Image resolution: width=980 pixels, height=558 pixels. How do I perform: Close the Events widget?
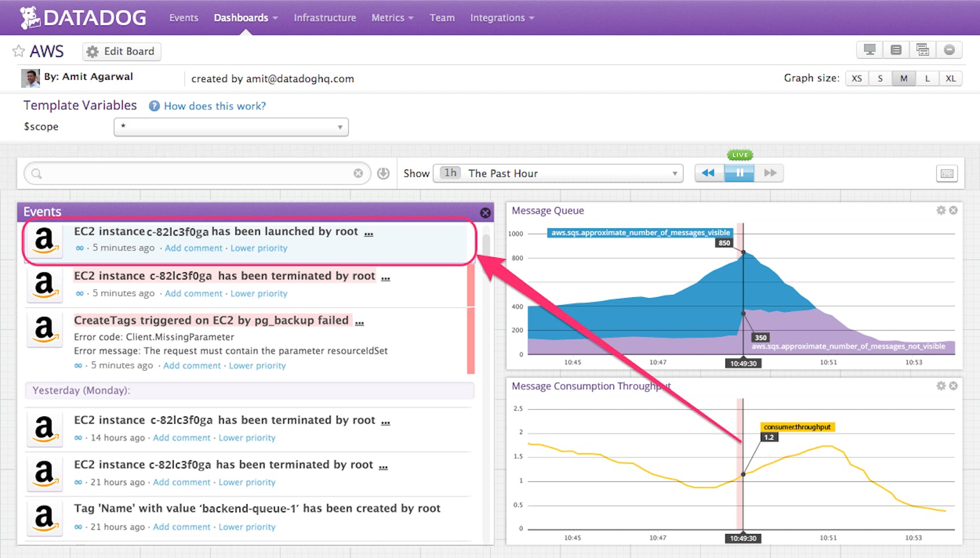click(485, 212)
